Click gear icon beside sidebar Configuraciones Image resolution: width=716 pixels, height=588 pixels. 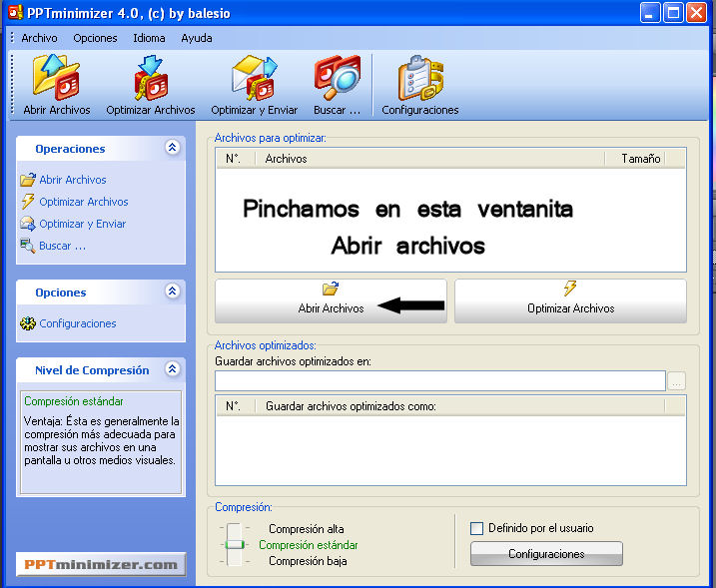tap(28, 323)
